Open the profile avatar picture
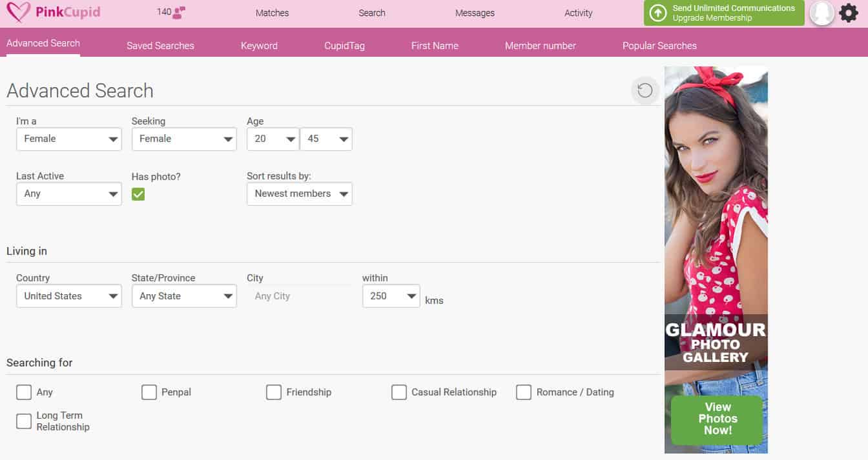868x460 pixels. pyautogui.click(x=822, y=13)
